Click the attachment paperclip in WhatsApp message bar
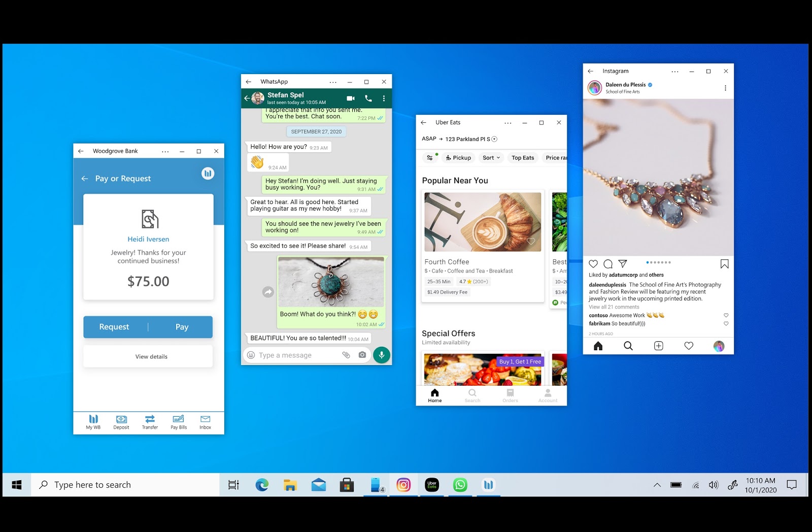 347,355
